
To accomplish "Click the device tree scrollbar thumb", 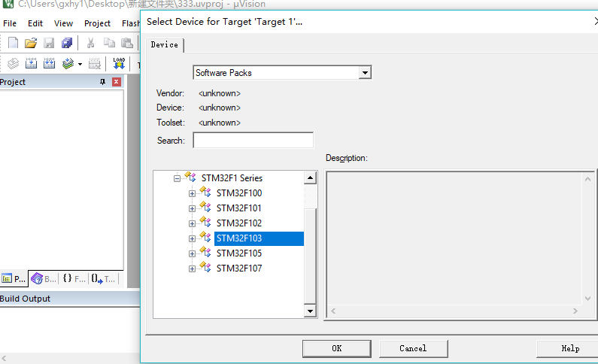I will (x=310, y=256).
